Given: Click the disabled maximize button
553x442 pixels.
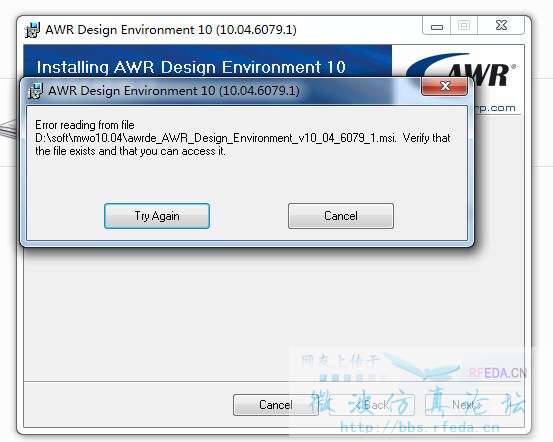Looking at the screenshot, I should click(464, 26).
